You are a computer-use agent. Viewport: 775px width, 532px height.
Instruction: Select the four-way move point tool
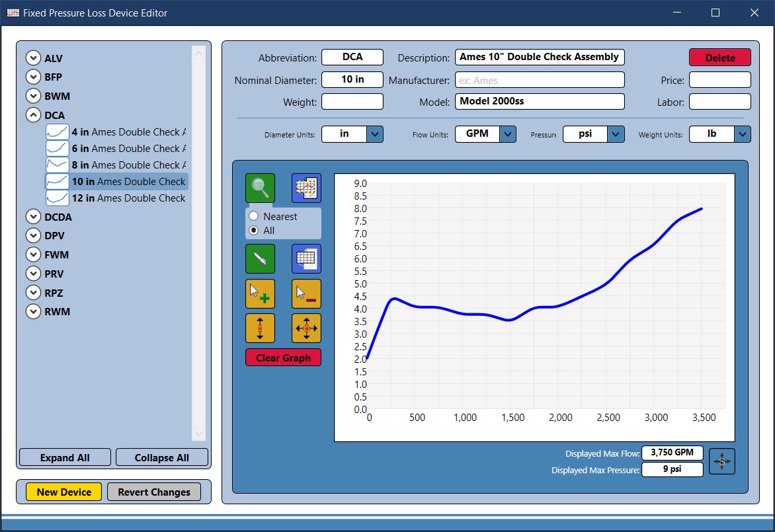tap(306, 328)
